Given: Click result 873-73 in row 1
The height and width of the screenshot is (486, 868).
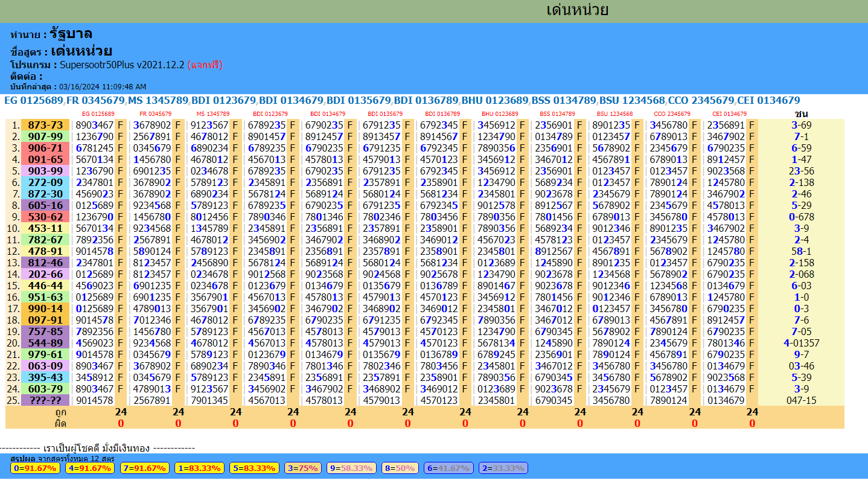Looking at the screenshot, I should click(x=46, y=125).
